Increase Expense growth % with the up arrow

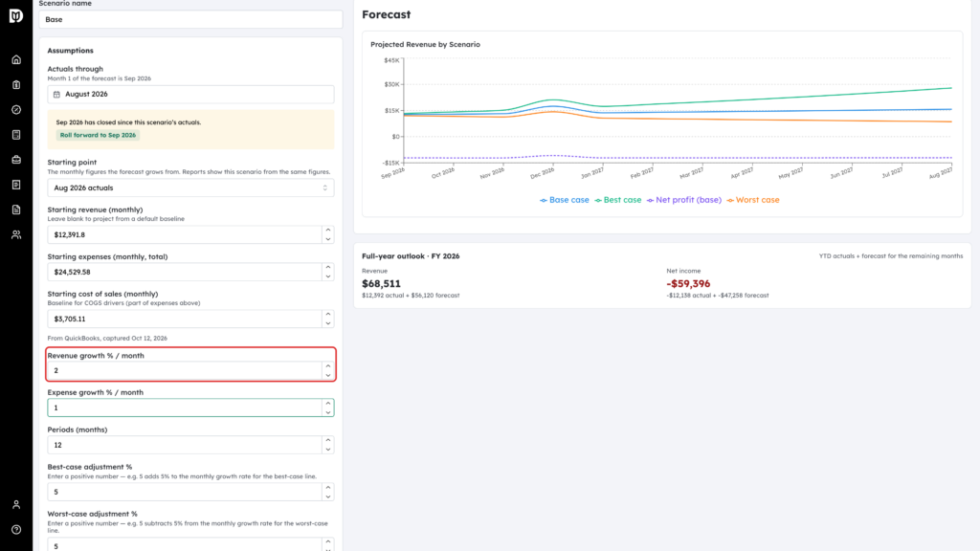click(328, 403)
